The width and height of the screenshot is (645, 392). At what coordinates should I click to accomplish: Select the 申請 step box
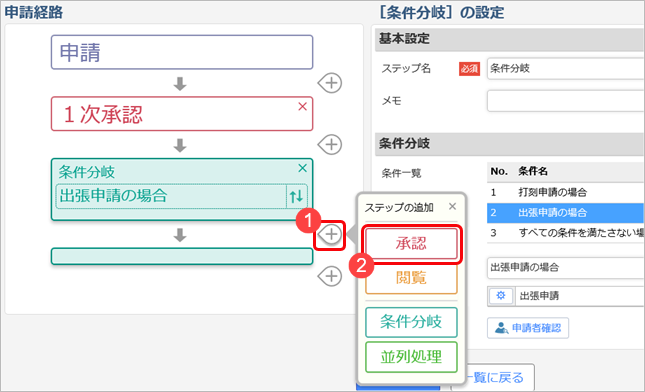(x=182, y=52)
